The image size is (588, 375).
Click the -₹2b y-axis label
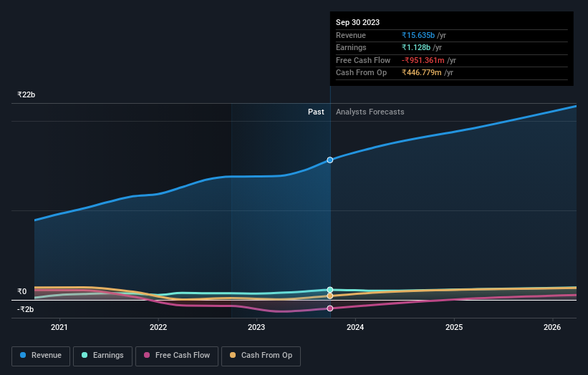[x=26, y=309]
